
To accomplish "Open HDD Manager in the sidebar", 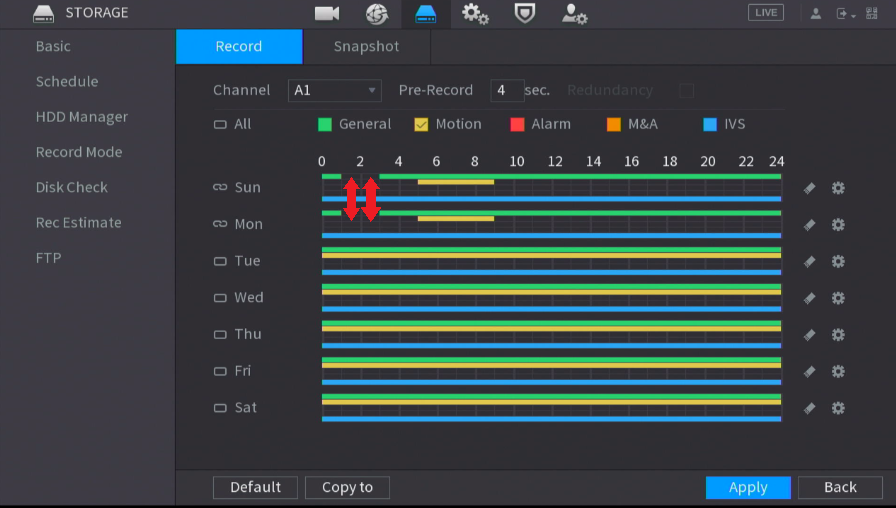I will [x=82, y=117].
